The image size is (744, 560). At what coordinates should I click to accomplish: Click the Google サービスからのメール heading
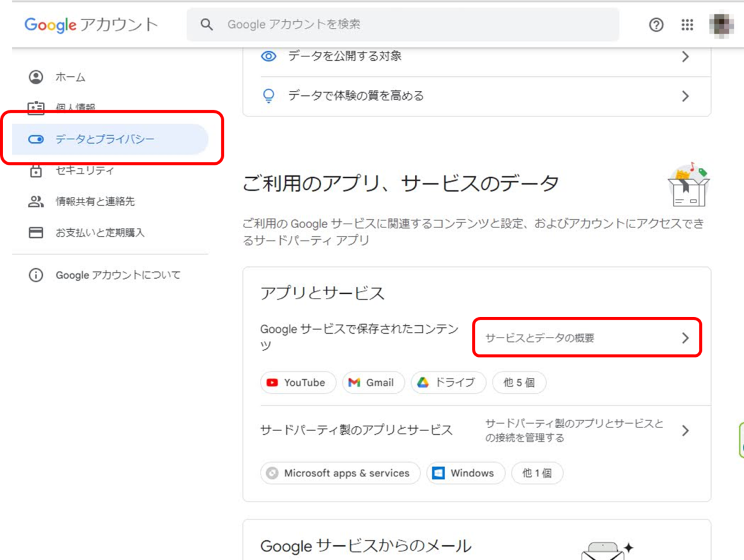[x=366, y=546]
